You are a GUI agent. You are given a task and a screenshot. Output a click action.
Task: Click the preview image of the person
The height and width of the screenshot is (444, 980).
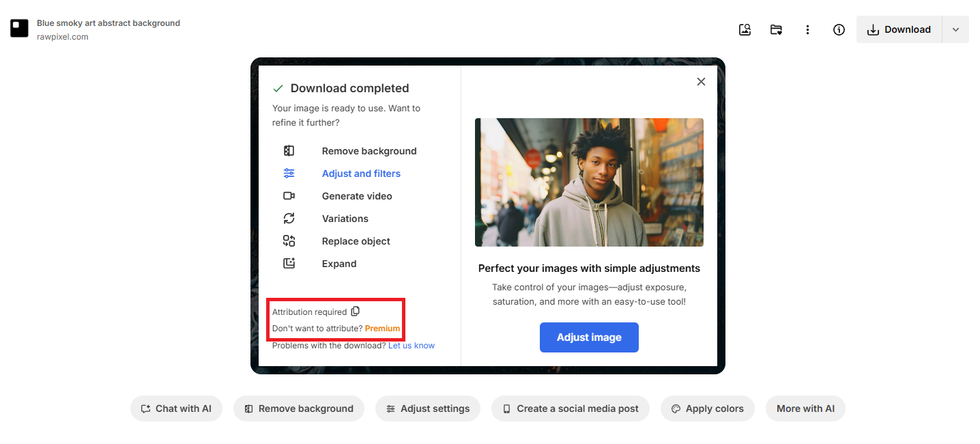coord(588,182)
